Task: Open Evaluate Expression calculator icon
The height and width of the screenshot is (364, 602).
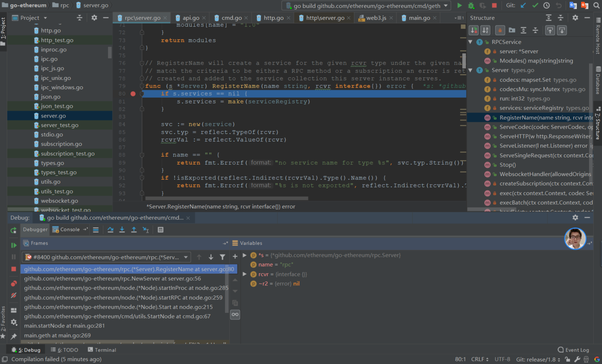Action: click(161, 230)
